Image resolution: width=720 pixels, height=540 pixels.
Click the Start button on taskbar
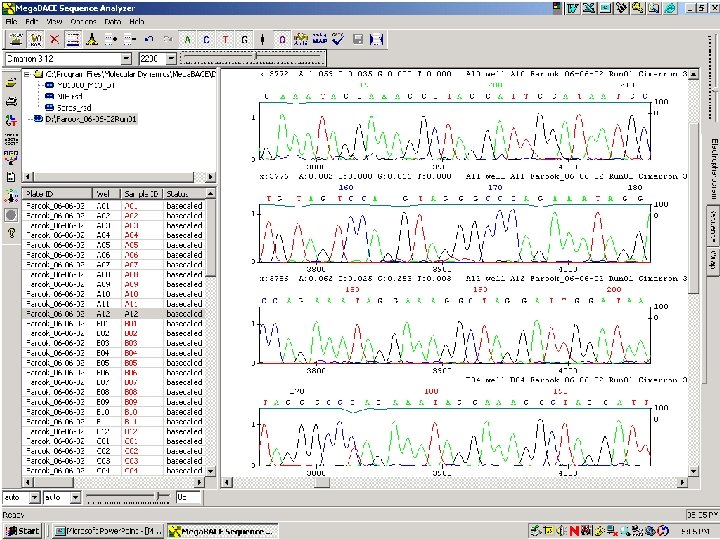coord(22,530)
